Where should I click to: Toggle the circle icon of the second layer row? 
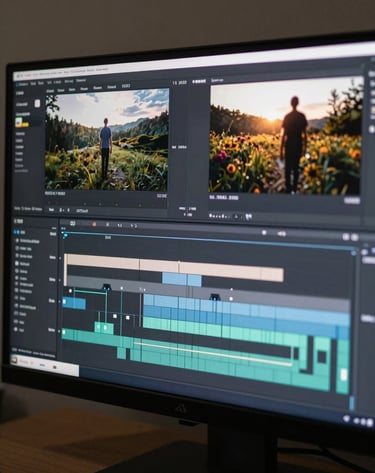[17, 240]
